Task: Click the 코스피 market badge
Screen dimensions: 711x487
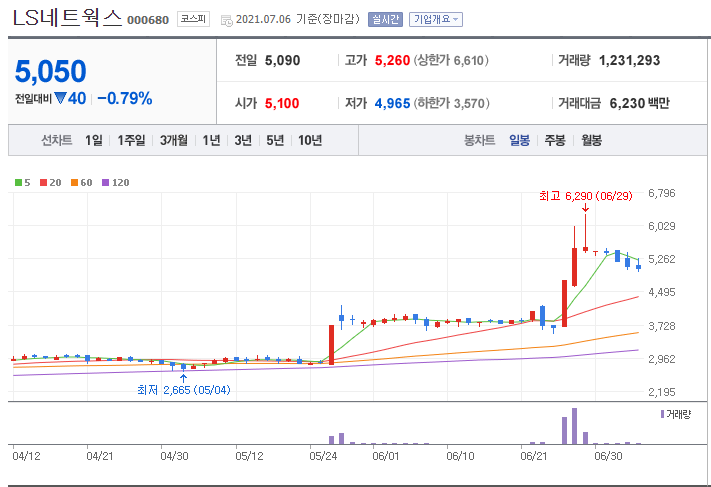Action: click(x=193, y=19)
